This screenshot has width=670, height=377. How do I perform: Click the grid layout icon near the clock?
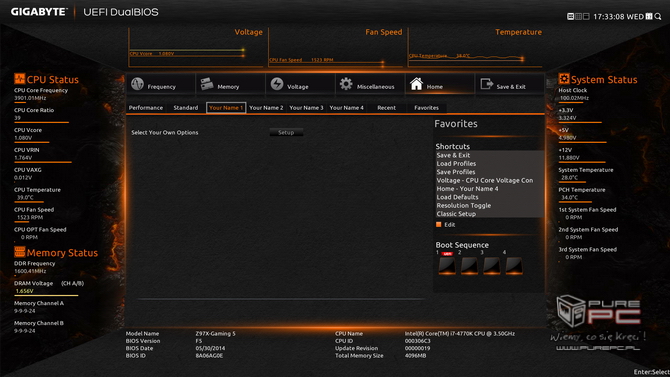click(x=578, y=16)
